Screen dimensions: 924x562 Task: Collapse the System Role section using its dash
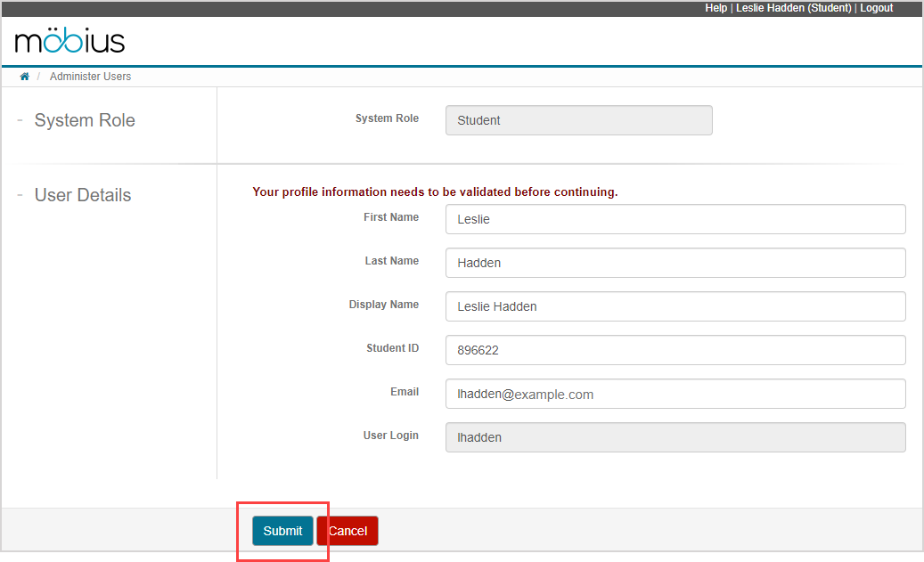(x=20, y=120)
